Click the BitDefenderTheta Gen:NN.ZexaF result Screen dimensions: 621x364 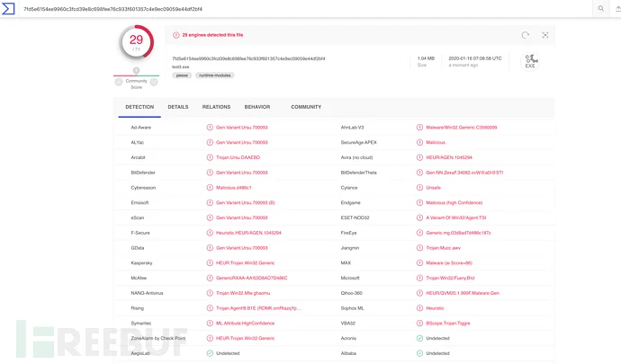(x=464, y=173)
